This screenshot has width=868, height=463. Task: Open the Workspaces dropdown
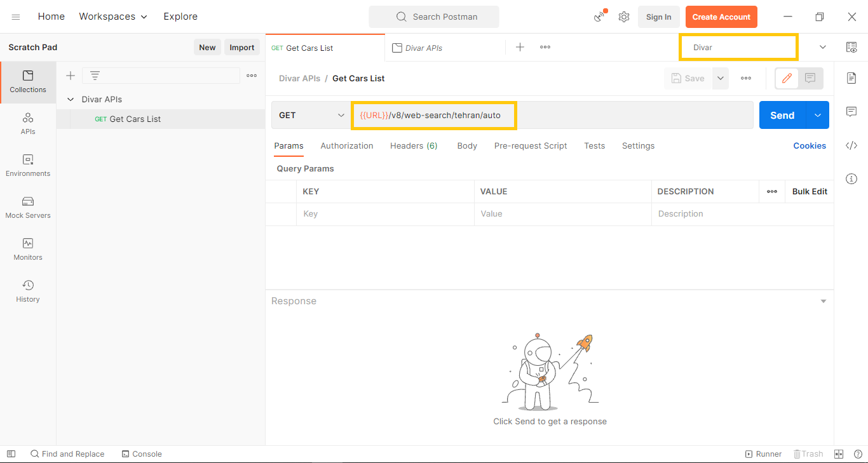point(113,17)
